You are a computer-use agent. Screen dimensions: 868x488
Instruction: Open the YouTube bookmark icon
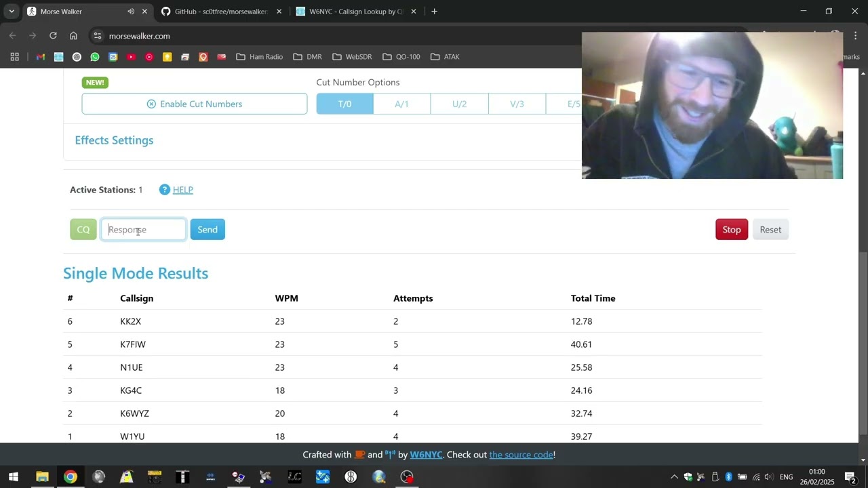click(131, 57)
